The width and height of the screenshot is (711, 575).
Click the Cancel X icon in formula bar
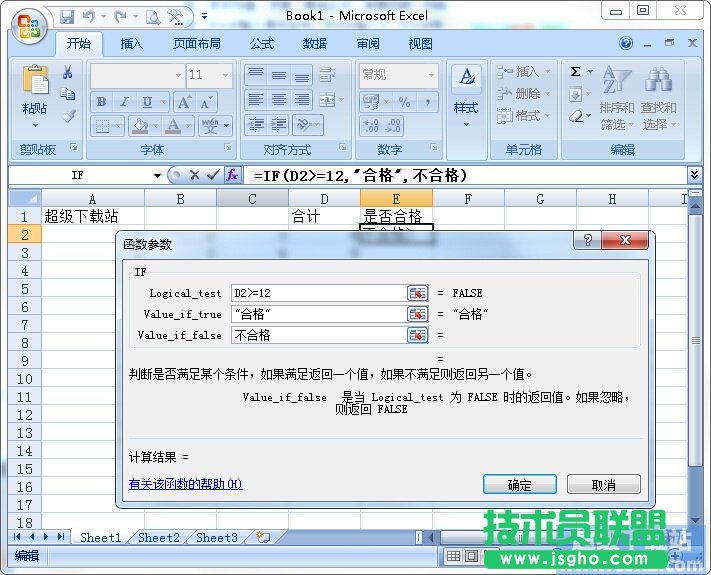coord(194,175)
